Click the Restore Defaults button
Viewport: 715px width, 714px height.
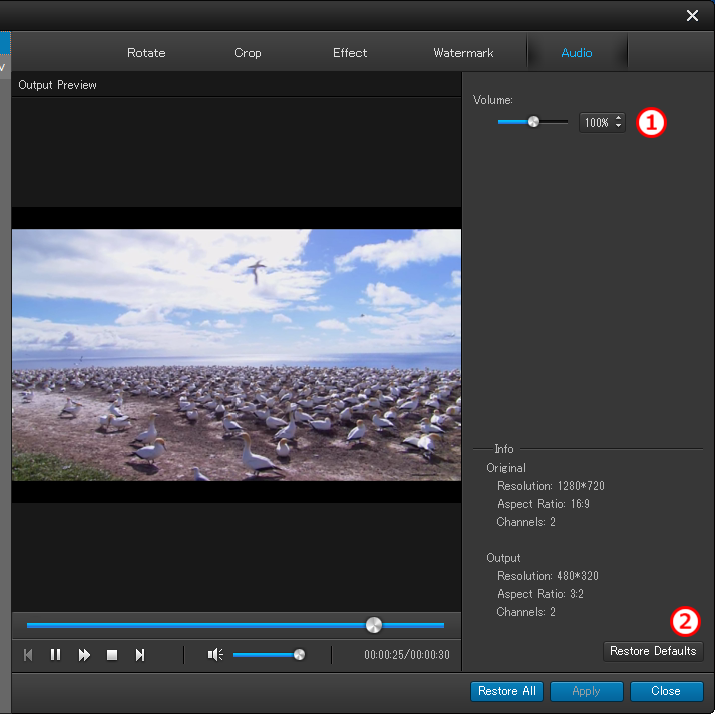(x=653, y=651)
